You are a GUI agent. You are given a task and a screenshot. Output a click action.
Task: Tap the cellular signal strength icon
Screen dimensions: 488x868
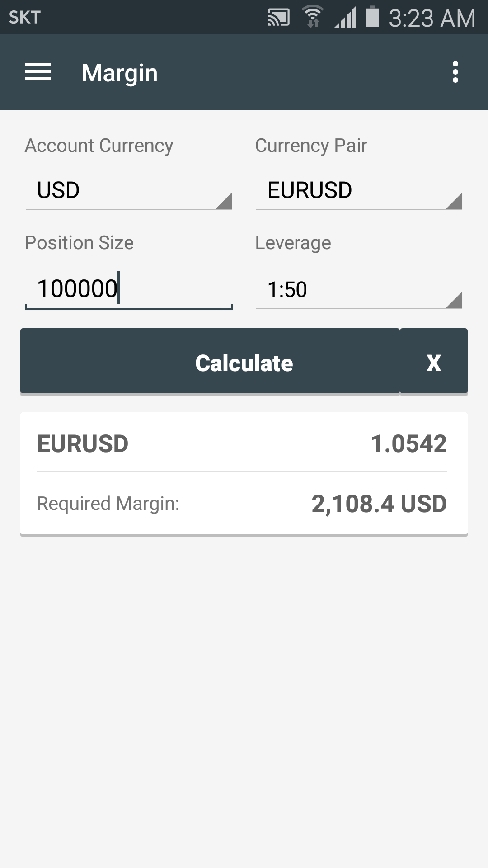click(x=346, y=18)
